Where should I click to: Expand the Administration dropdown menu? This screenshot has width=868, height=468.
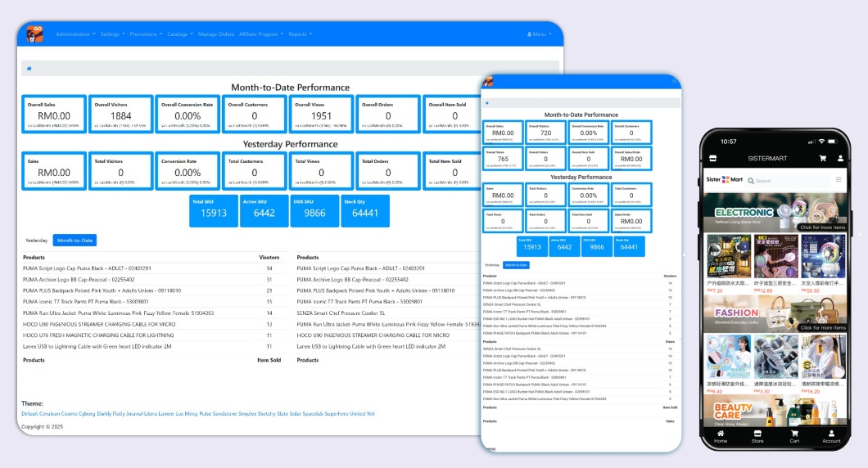[x=75, y=34]
